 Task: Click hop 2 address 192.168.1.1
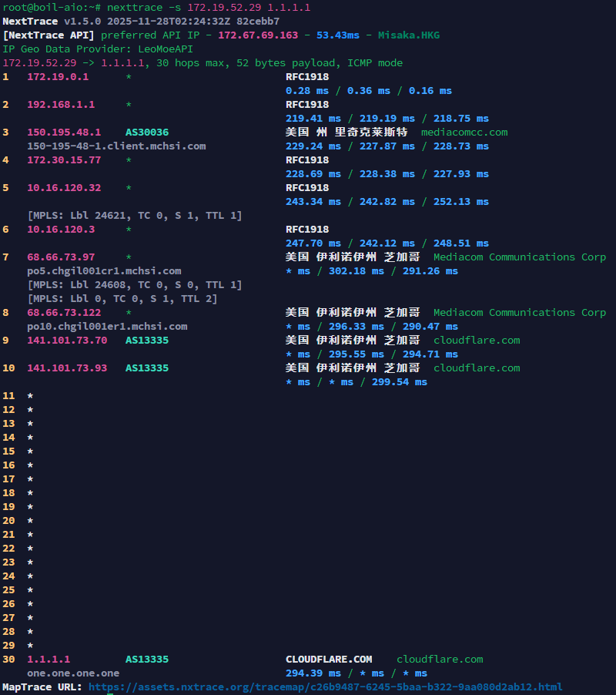(61, 105)
